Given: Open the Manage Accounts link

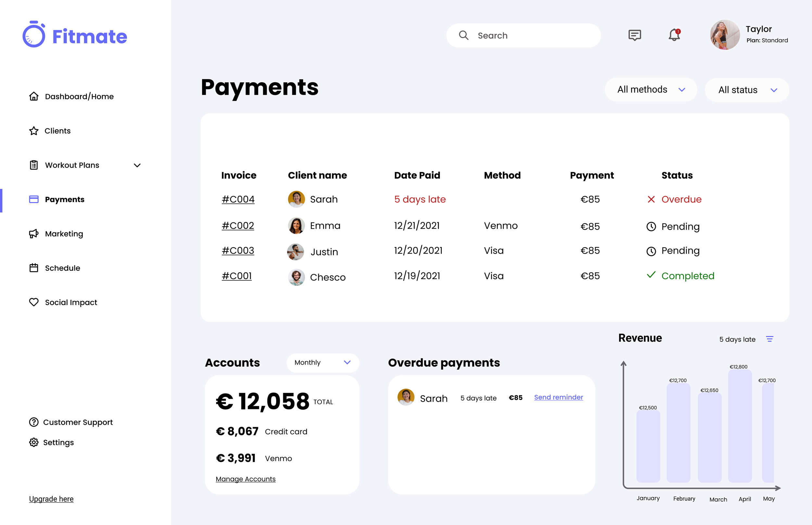Looking at the screenshot, I should [245, 479].
